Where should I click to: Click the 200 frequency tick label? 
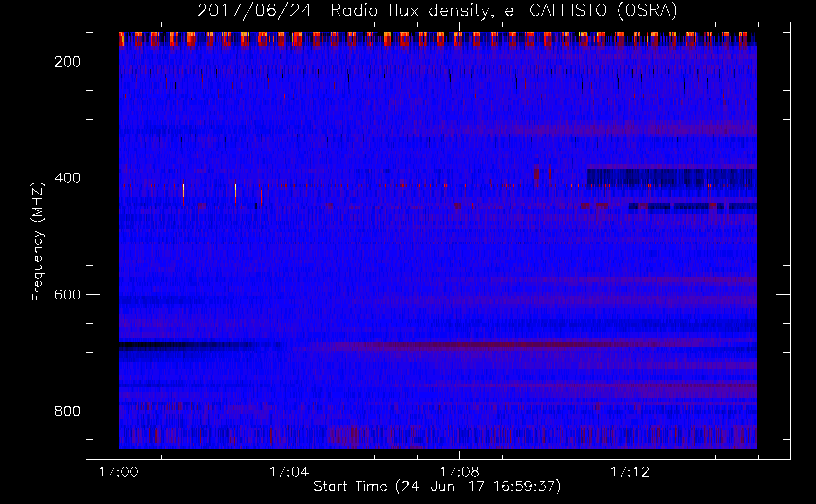67,61
